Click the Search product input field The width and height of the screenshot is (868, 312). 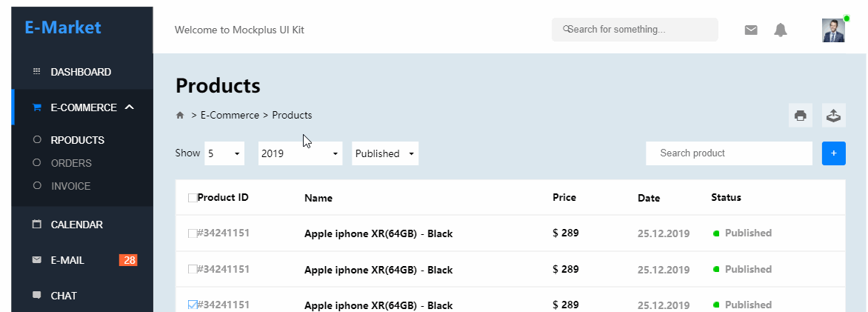click(x=729, y=153)
